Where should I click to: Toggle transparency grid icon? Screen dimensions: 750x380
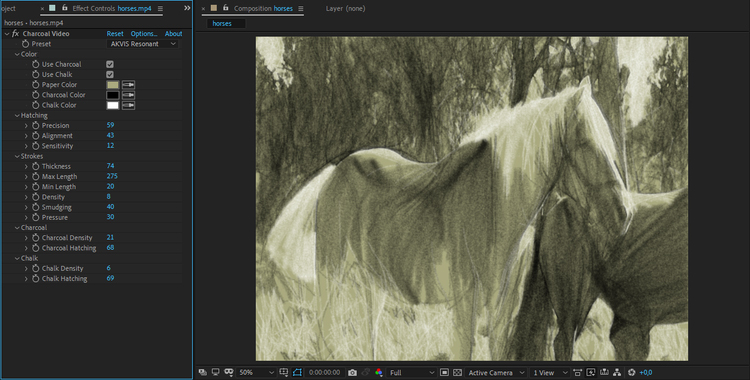[x=457, y=372]
